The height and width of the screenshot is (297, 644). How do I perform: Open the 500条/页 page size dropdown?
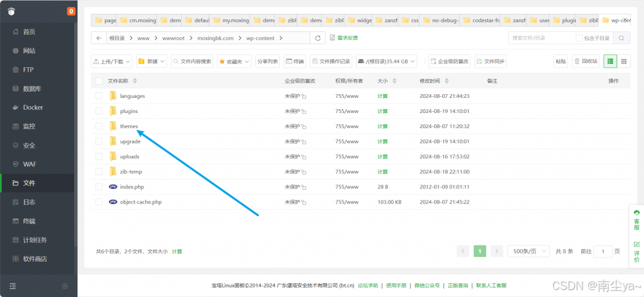(528, 251)
